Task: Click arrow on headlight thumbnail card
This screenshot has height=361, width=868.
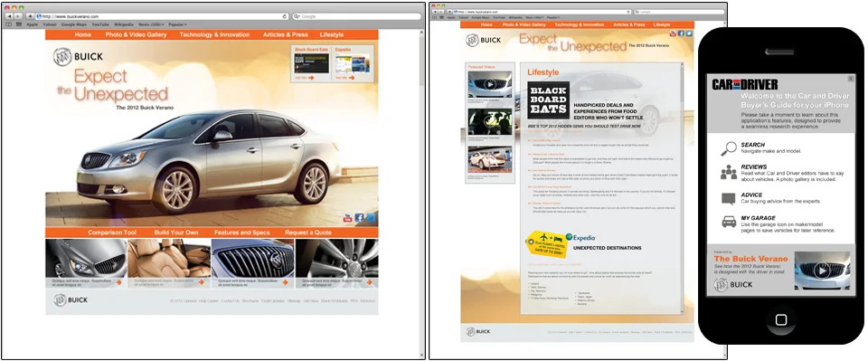Action: point(119,282)
